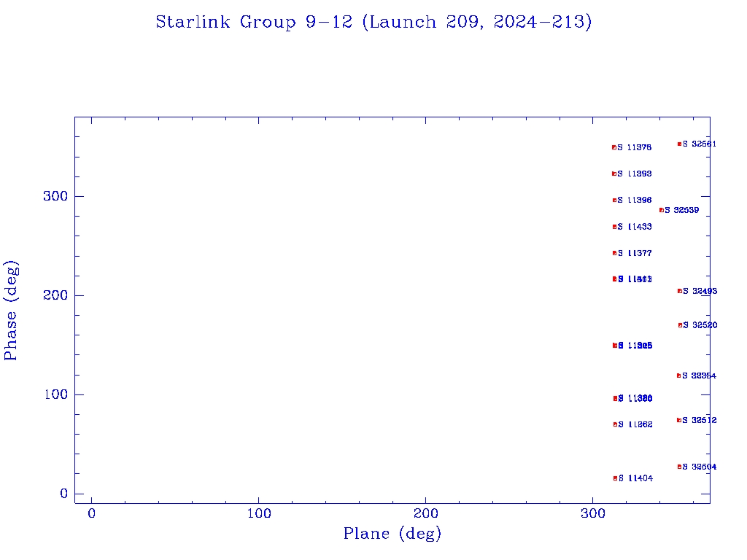Viewport: 747px width, 560px height.
Task: Select the red marker beside S 11376
Action: 614,147
